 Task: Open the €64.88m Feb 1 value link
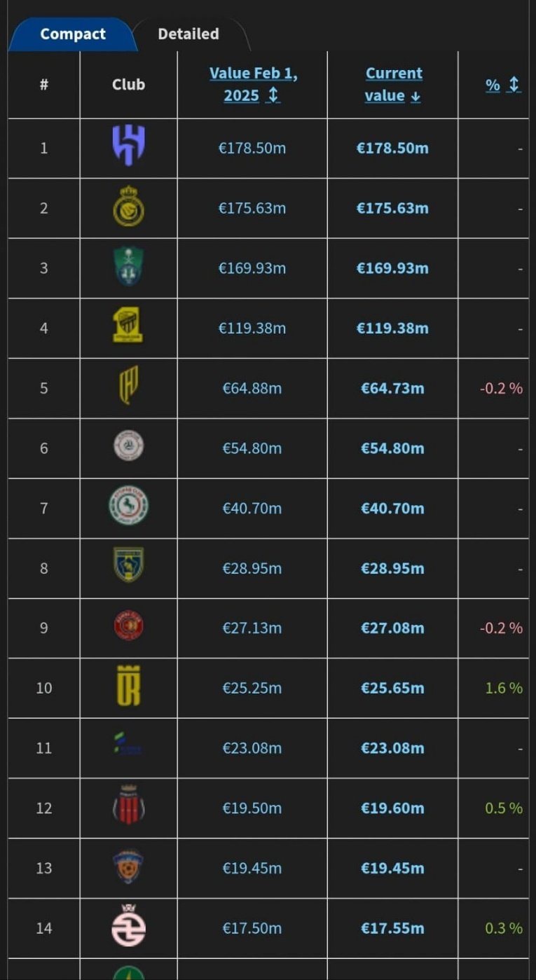[252, 388]
